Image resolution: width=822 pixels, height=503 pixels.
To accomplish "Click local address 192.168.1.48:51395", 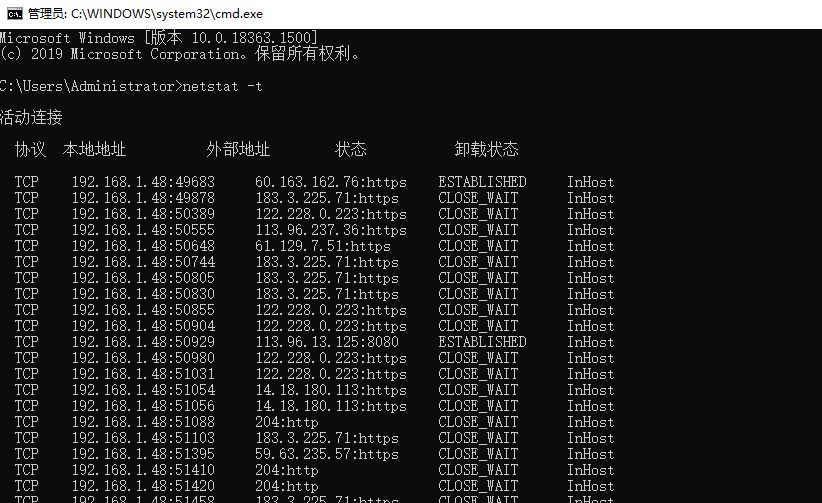I will tap(143, 454).
